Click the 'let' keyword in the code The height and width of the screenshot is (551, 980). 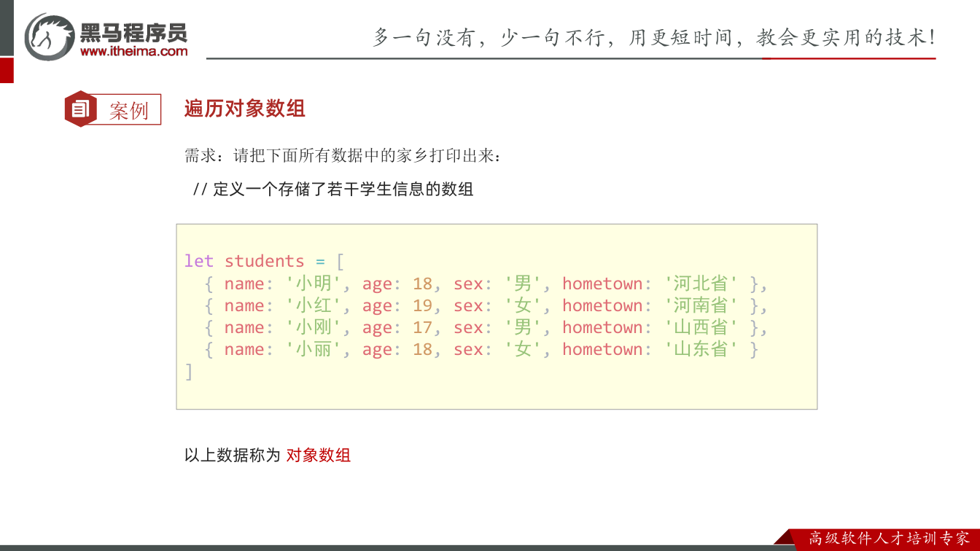199,261
